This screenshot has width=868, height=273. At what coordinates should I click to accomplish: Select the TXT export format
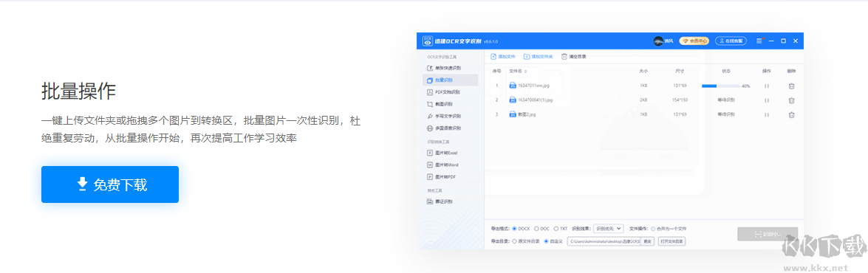click(x=561, y=228)
